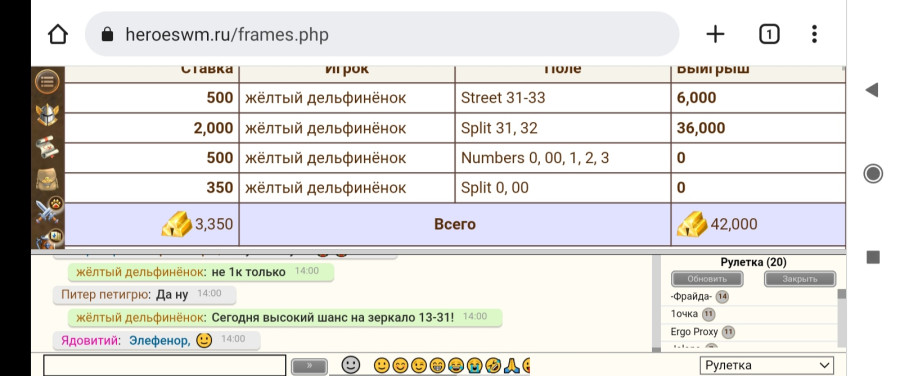The width and height of the screenshot is (900, 376).
Task: Open the game's round hamburger menu
Action: click(47, 82)
